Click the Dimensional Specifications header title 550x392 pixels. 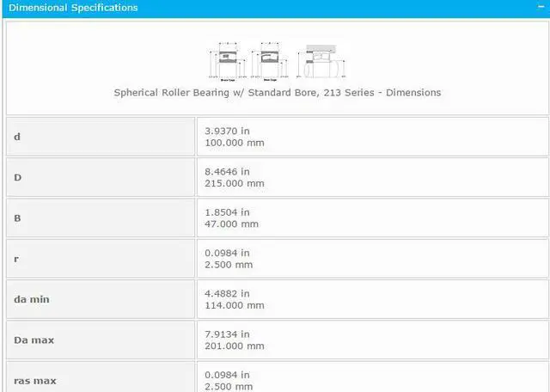tap(73, 8)
